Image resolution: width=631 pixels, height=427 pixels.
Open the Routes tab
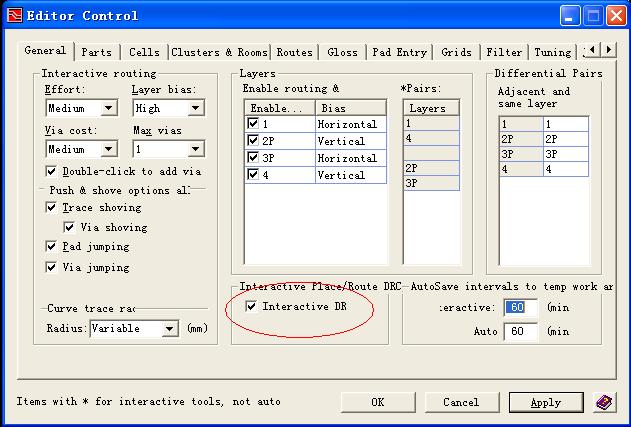pos(295,52)
